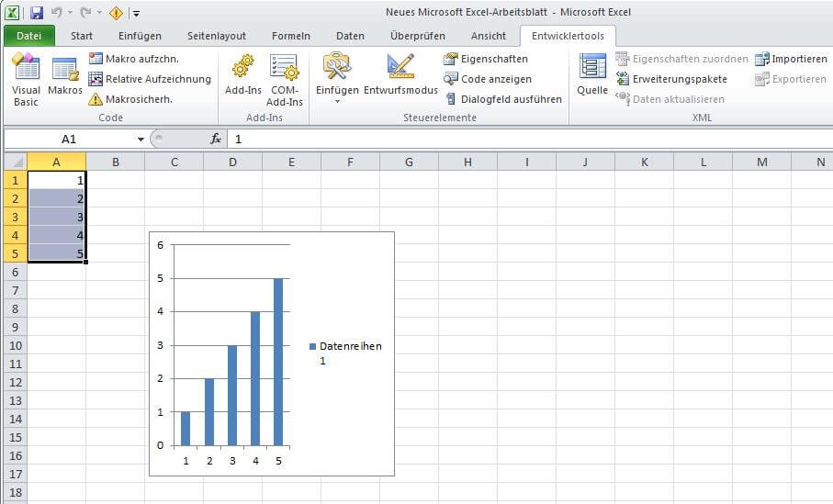Toggle Relative Aufzeichnung
Screen dimensions: 833x504
(x=150, y=79)
